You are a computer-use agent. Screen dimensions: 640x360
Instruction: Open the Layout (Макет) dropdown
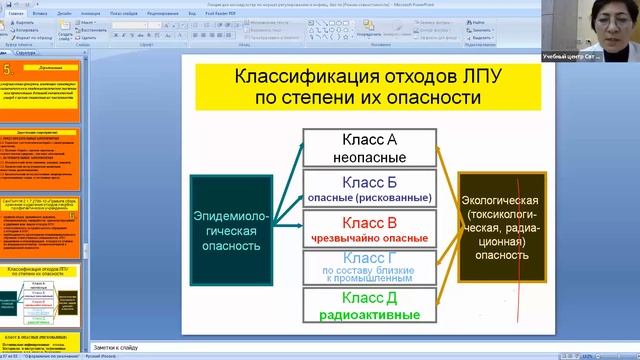tap(86, 23)
